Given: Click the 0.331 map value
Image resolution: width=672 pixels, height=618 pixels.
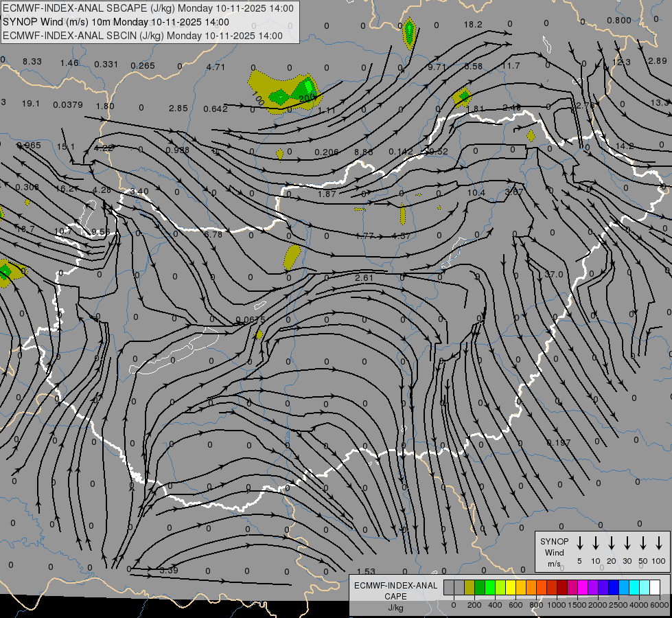Looking at the screenshot, I should pyautogui.click(x=106, y=65).
